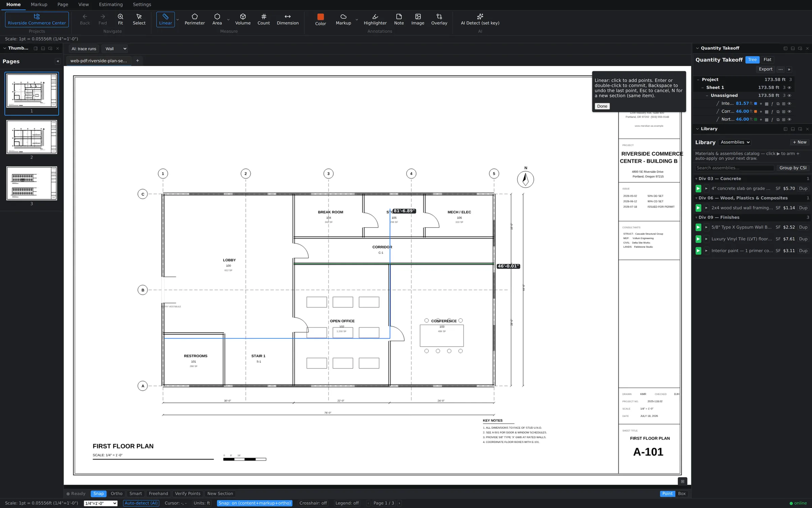Activate the Count tool

[x=264, y=20]
